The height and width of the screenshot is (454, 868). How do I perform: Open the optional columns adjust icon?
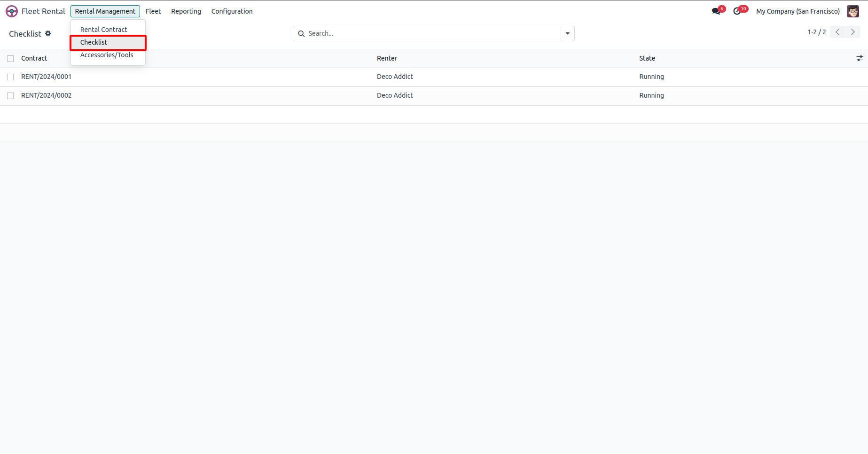(860, 58)
